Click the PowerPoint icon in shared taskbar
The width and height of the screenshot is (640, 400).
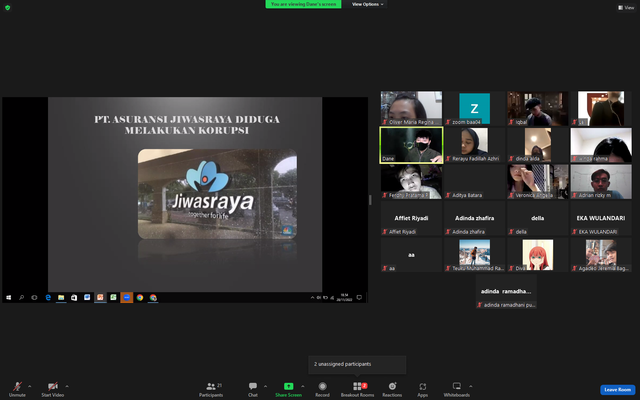tap(100, 298)
